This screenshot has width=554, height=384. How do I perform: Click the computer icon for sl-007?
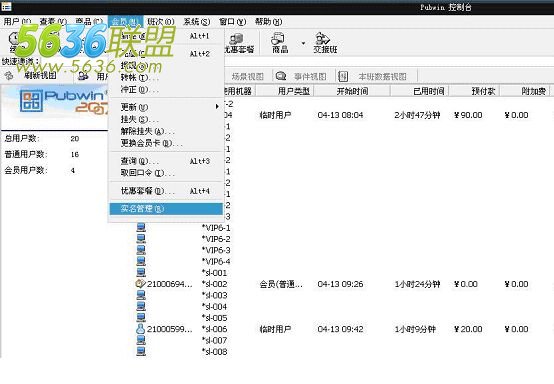(x=141, y=340)
